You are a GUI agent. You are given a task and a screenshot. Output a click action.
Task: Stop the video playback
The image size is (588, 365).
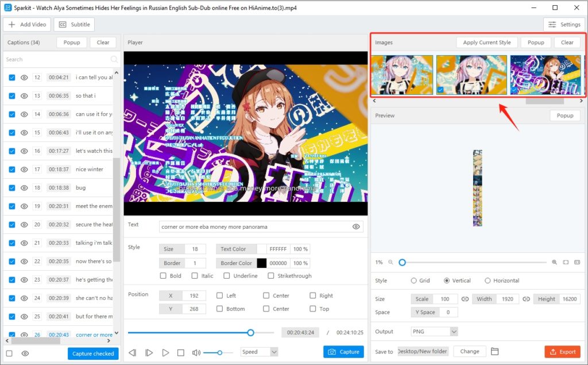(180, 352)
